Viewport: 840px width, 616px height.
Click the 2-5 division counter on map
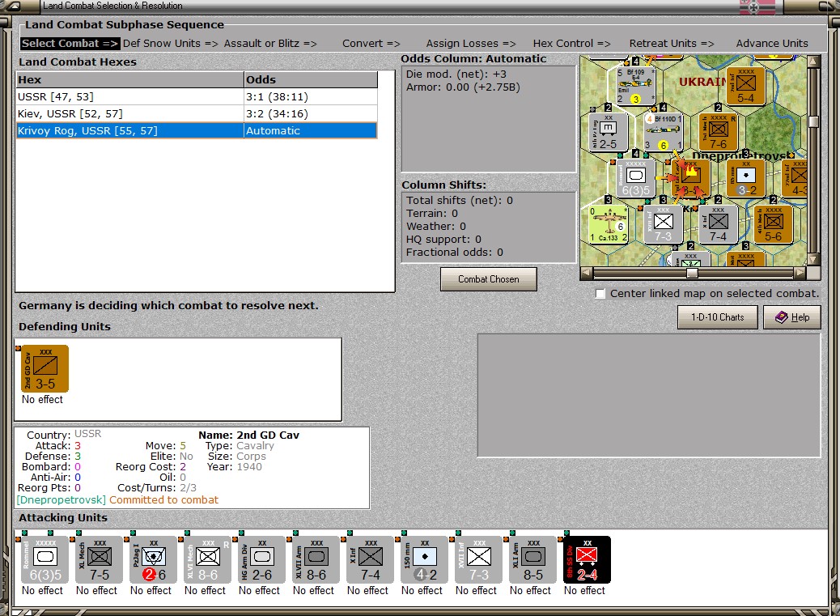click(608, 131)
